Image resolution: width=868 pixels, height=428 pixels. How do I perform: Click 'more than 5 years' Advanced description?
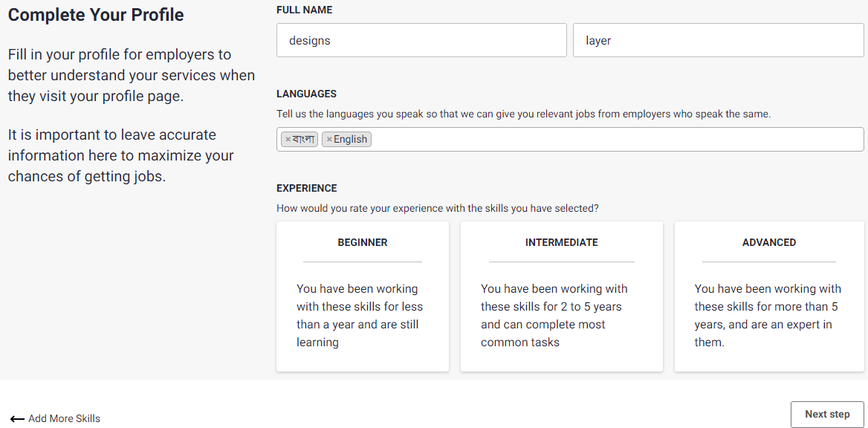pos(768,316)
